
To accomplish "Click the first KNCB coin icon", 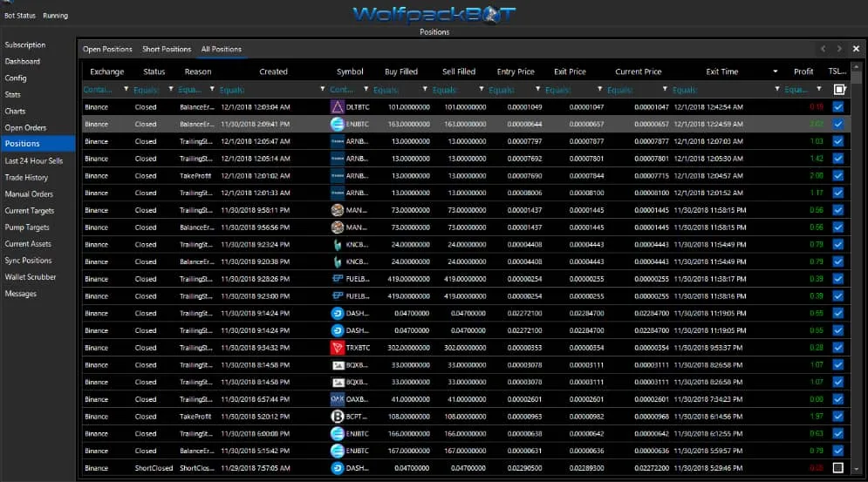I will click(x=337, y=245).
